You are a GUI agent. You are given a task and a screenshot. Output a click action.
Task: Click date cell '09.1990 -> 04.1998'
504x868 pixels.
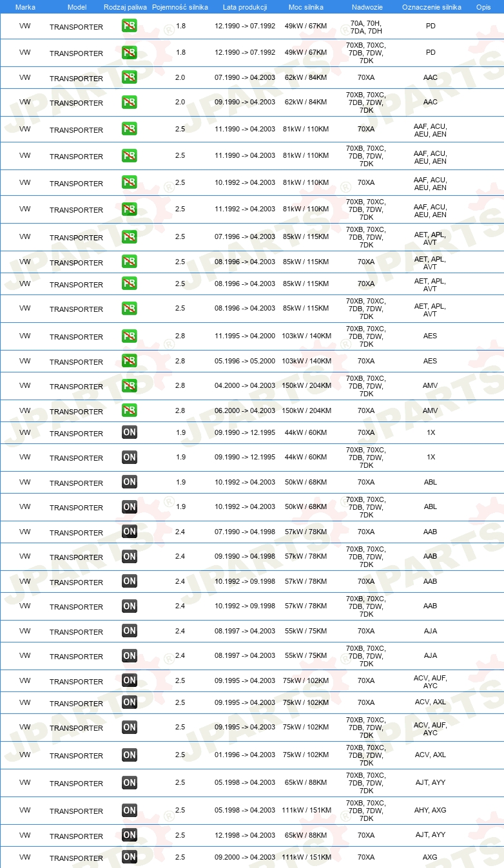click(245, 557)
